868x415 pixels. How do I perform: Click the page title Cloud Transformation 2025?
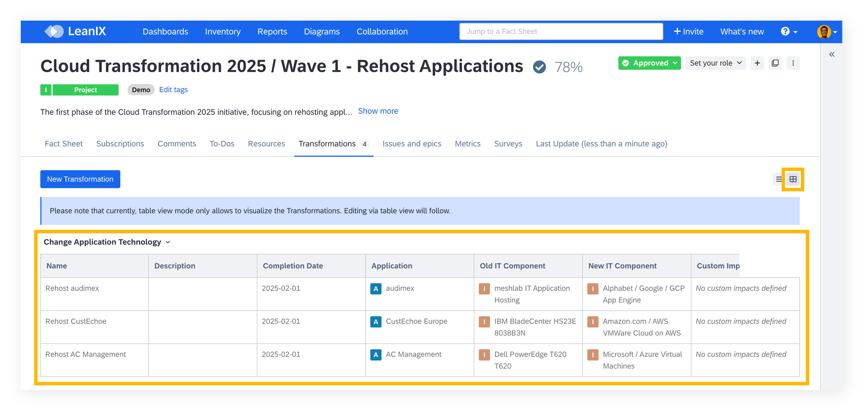click(x=282, y=66)
